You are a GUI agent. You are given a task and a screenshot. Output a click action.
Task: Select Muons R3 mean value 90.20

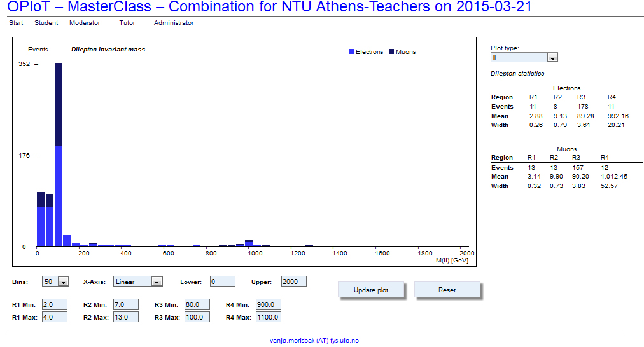581,177
